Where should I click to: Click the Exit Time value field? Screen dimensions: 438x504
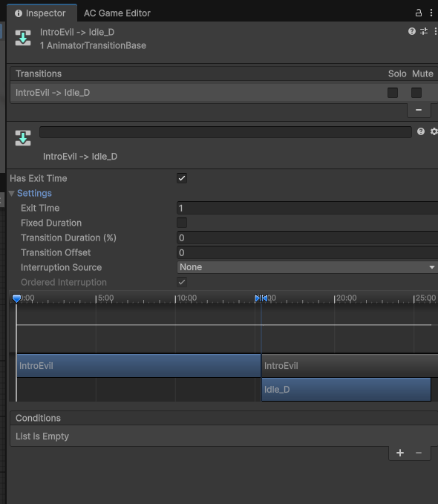tap(307, 209)
